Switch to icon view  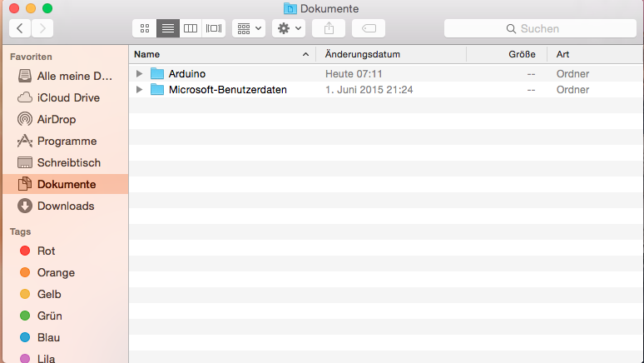pyautogui.click(x=145, y=28)
